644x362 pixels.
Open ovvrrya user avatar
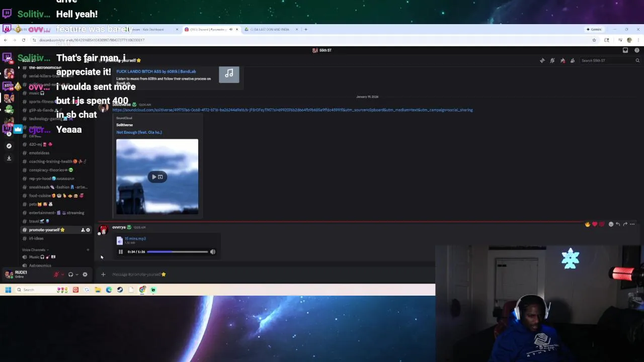point(104,230)
